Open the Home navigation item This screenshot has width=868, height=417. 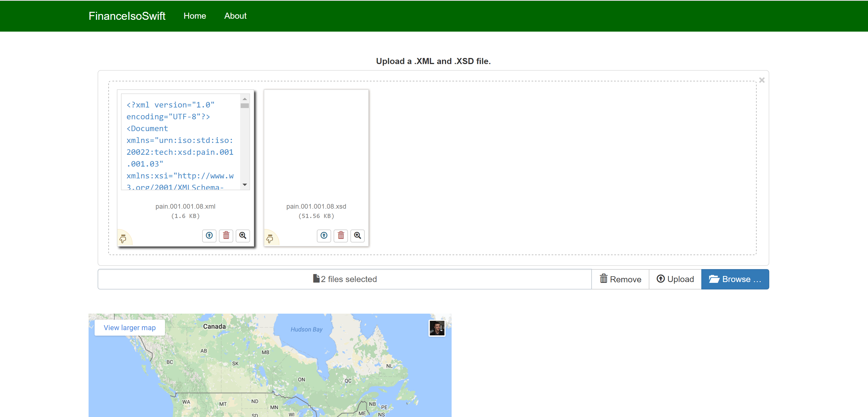tap(194, 16)
